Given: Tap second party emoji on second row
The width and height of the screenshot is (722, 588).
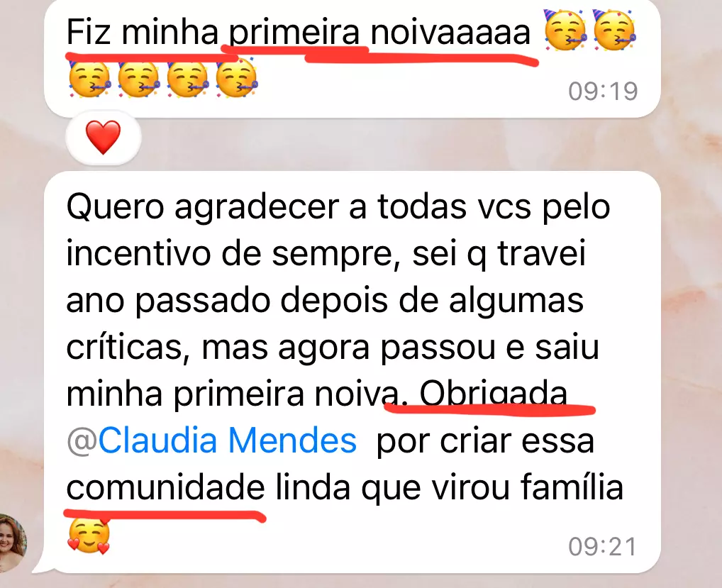Looking at the screenshot, I should pos(138,78).
